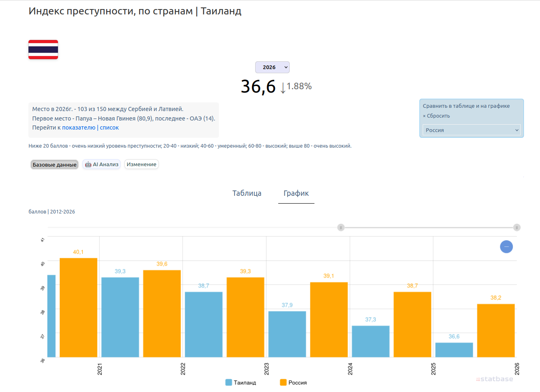540x392 pixels.
Task: Click the 2021 x-axis label
Action: (x=100, y=369)
